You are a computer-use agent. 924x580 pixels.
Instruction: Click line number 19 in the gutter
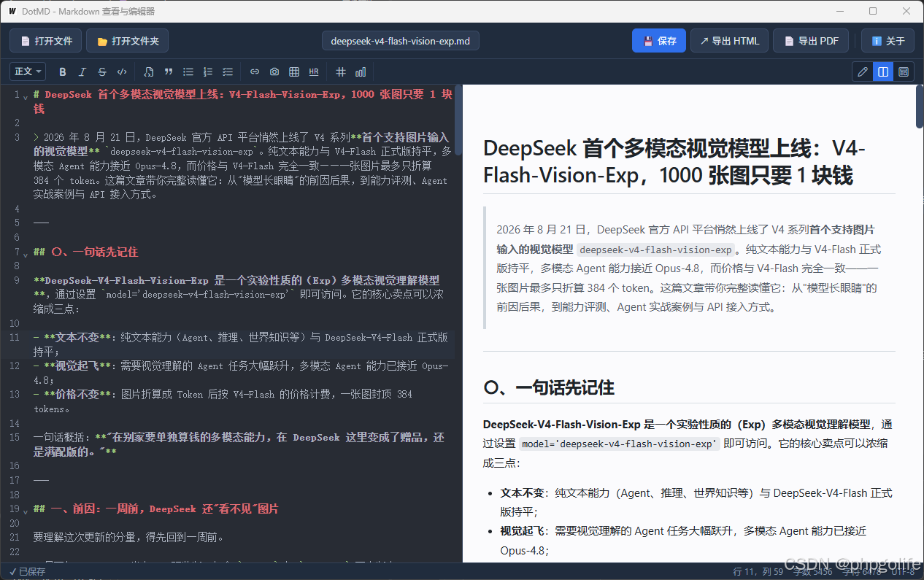pos(15,509)
